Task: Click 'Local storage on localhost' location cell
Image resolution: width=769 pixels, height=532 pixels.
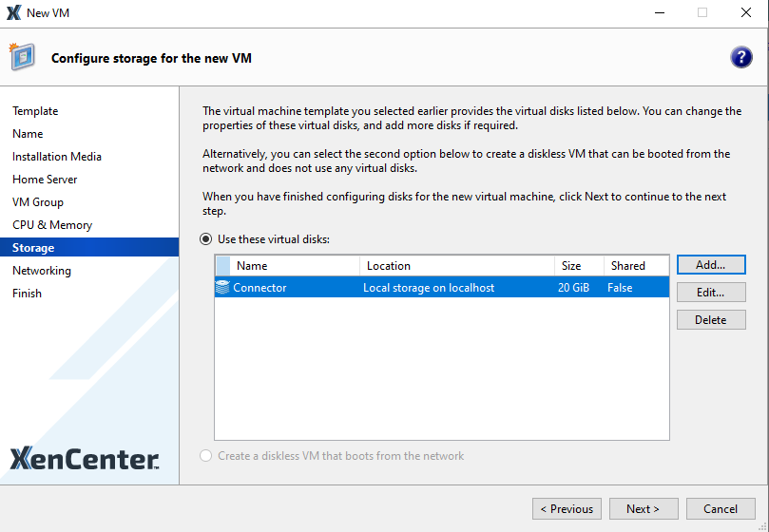Action: tap(429, 288)
